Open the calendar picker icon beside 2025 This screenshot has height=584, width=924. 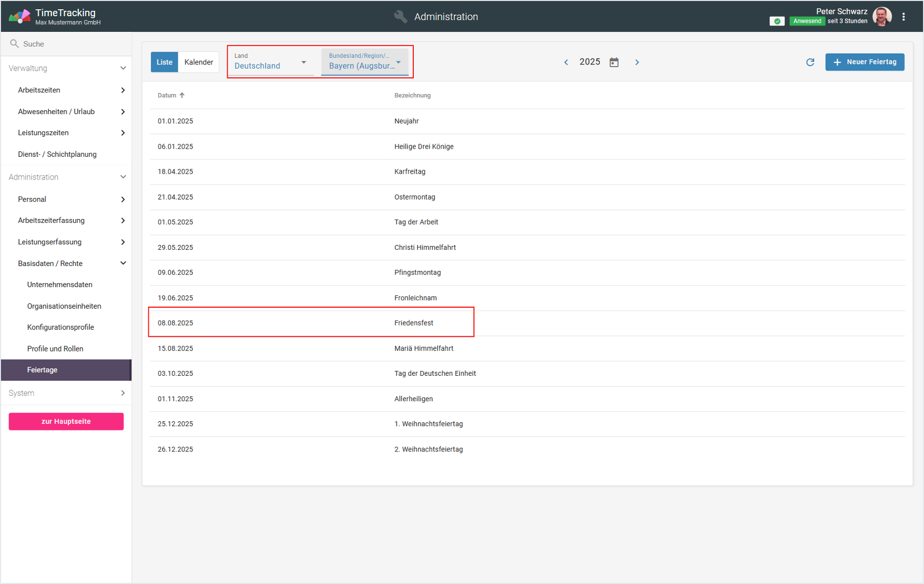pos(614,62)
